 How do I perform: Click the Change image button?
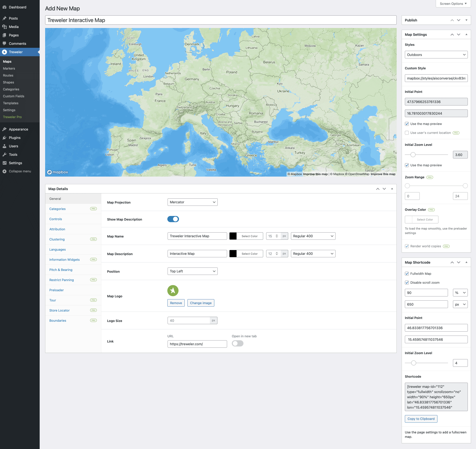(x=201, y=303)
